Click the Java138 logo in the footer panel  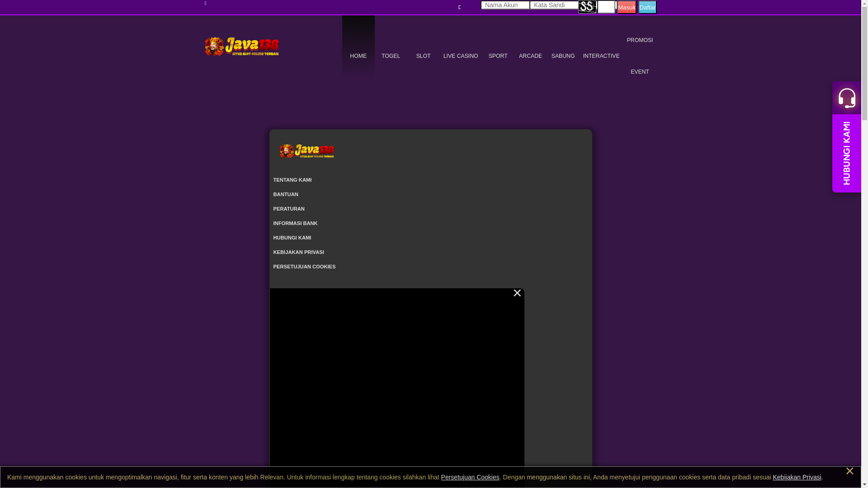(307, 151)
